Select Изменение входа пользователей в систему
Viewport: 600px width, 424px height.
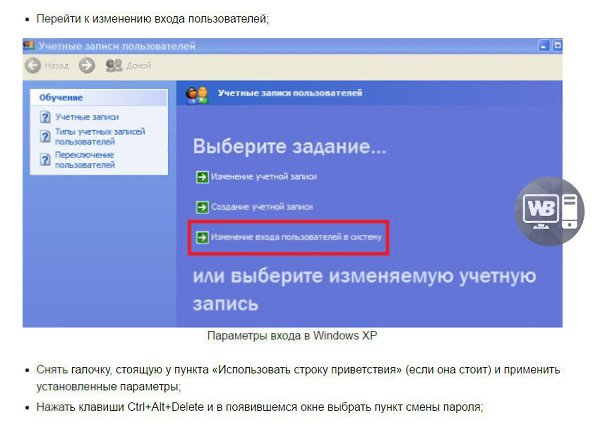point(295,238)
